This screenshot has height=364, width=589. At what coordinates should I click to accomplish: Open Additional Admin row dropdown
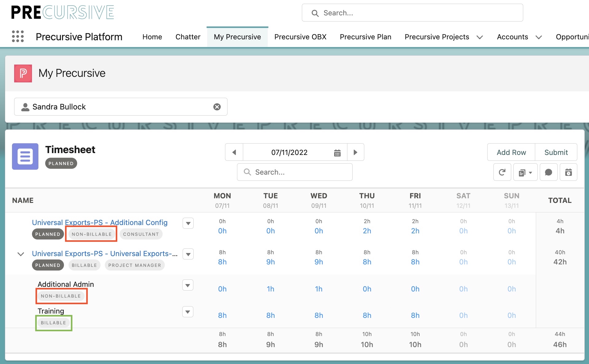click(188, 285)
